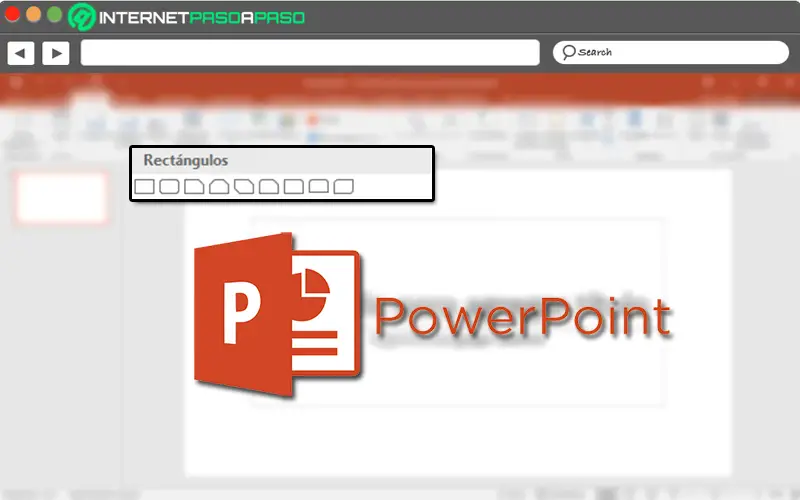Choose the seventh shape in the Rectángulos row
The image size is (800, 500).
294,186
